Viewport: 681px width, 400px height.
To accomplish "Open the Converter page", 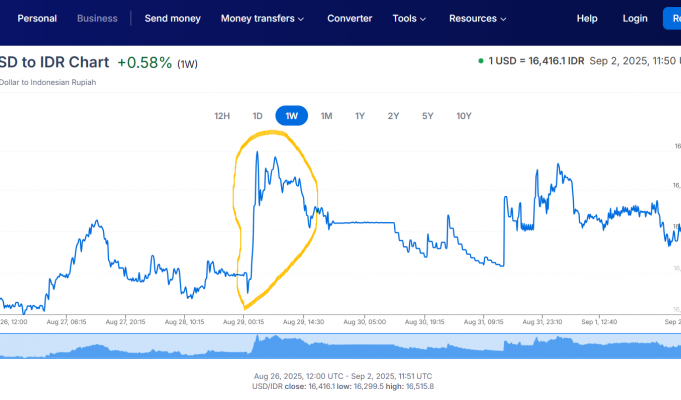I will 349,18.
